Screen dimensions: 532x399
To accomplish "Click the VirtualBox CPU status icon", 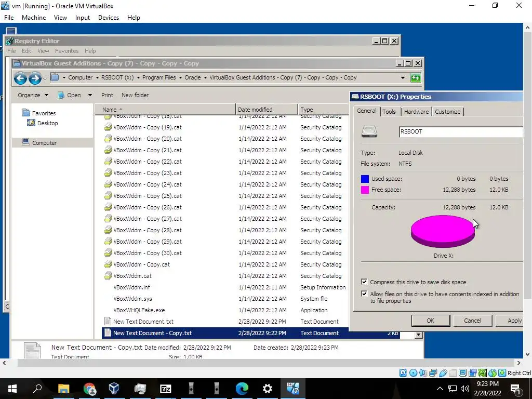I will pos(483,373).
